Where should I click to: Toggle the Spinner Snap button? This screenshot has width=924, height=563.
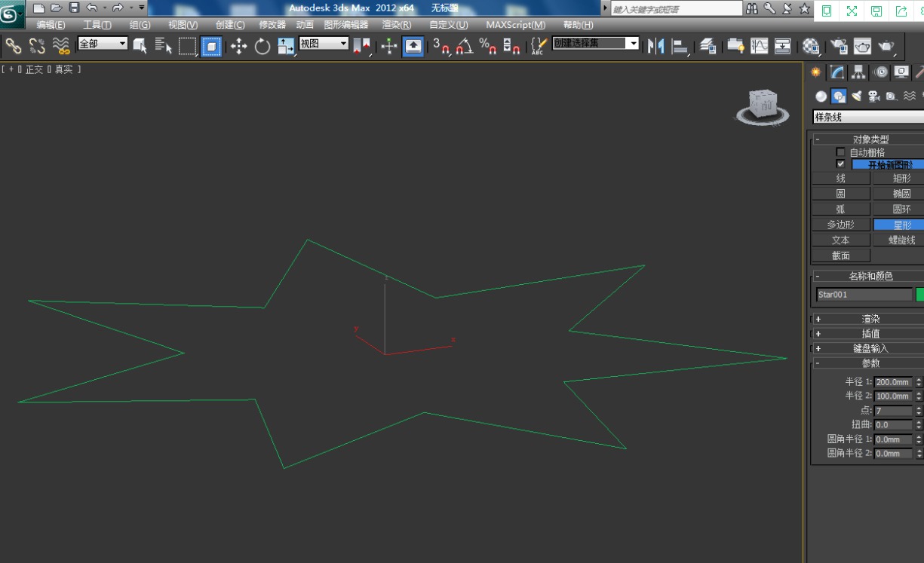511,46
